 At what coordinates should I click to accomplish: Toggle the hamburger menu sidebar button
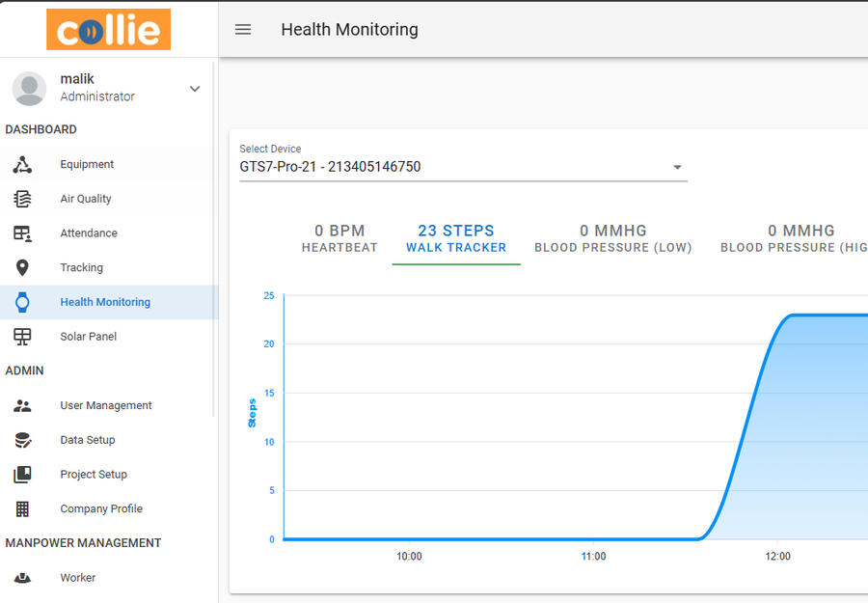point(243,30)
